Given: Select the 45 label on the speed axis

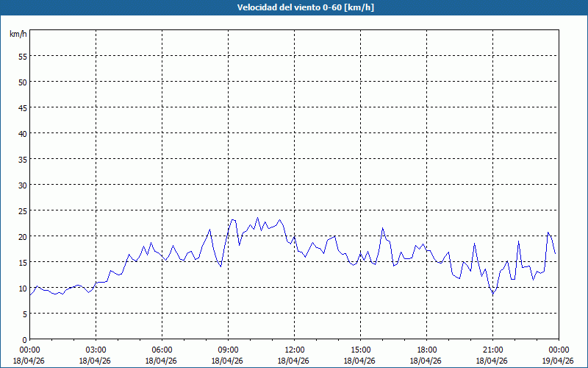Looking at the screenshot, I should tap(22, 107).
